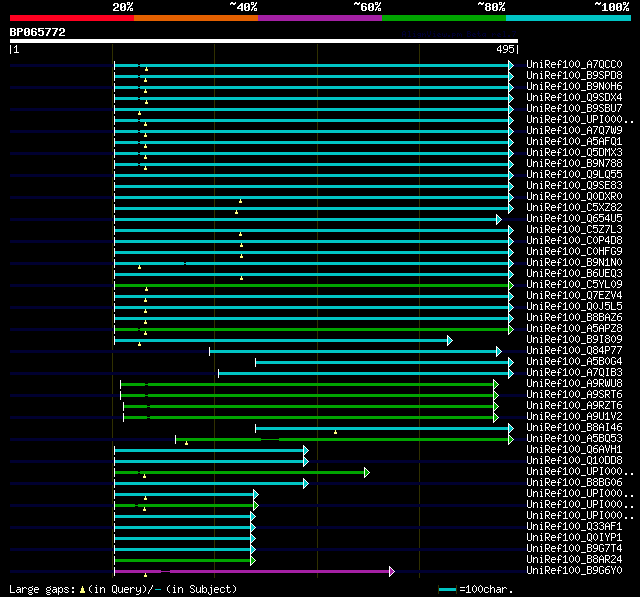Viewport: 640px width, 597px height.
Task: Select the UniRef100_Q0DXR0 label
Action: [574, 197]
